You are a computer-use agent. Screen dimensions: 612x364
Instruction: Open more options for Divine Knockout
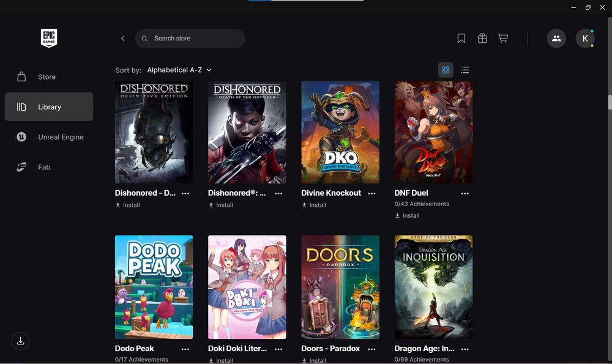click(371, 193)
